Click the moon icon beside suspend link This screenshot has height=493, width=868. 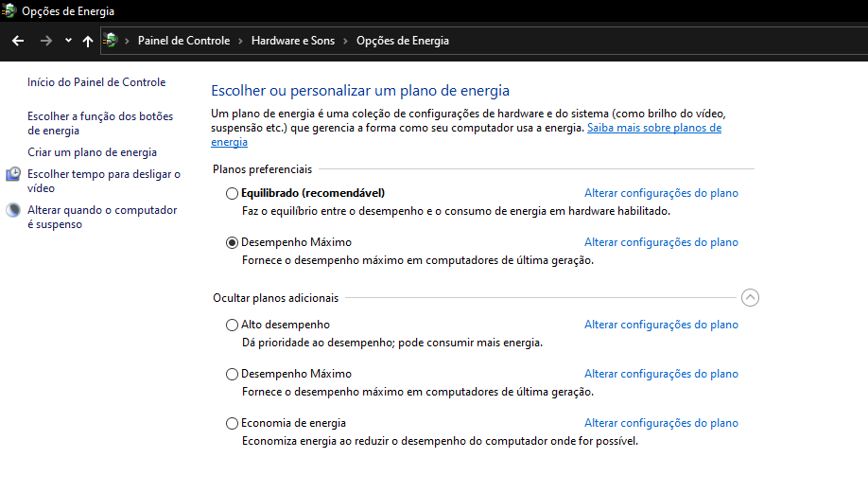tap(13, 210)
